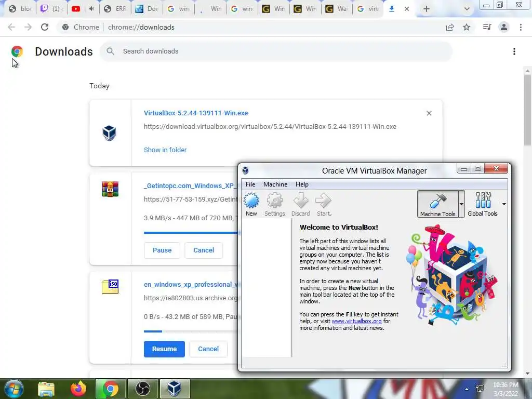Image resolution: width=532 pixels, height=399 pixels.
Task: Click the chrome://downloads address bar
Action: coord(141,27)
